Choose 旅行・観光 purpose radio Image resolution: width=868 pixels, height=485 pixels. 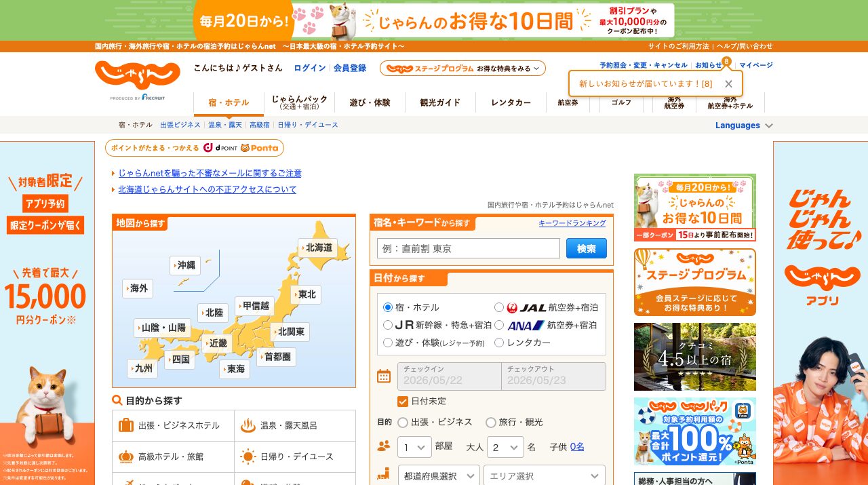tap(491, 422)
